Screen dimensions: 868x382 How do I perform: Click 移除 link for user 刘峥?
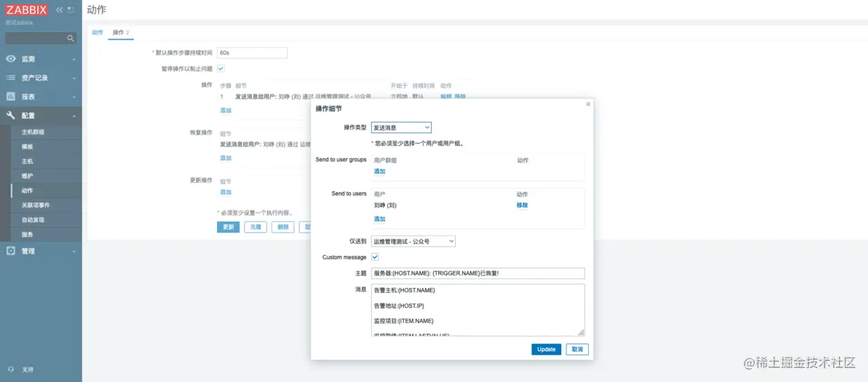click(522, 205)
